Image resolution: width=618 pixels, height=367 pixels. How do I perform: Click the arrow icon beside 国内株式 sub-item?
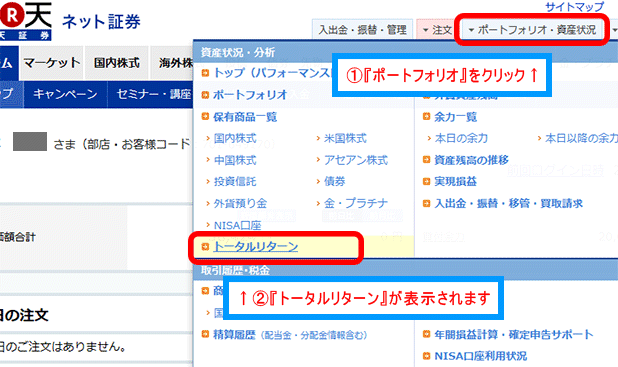coord(208,138)
